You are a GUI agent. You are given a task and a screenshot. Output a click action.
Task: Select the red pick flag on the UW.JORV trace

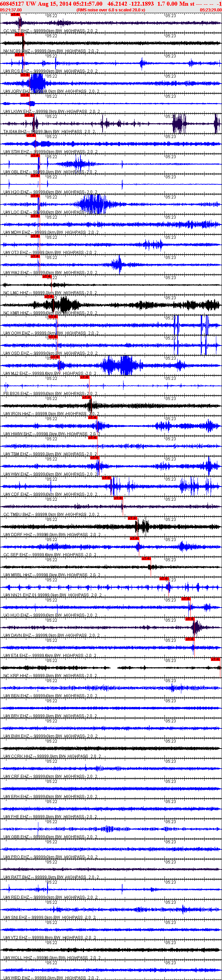25,75
